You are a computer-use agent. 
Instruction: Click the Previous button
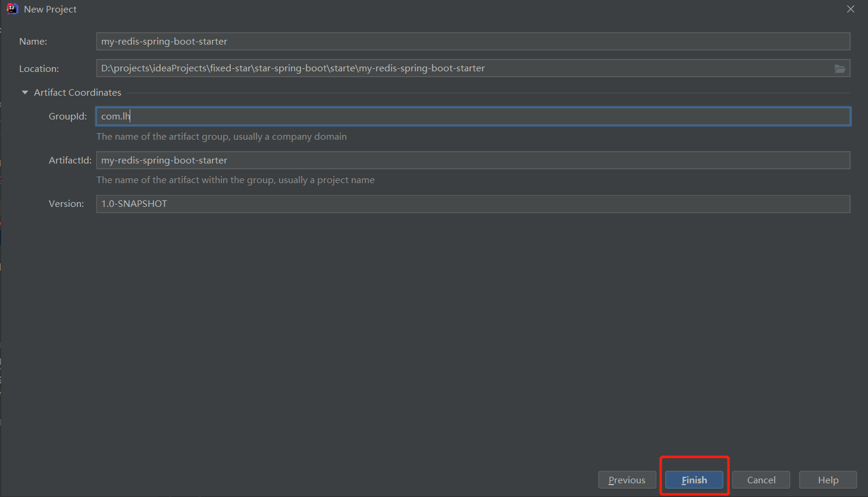click(627, 480)
